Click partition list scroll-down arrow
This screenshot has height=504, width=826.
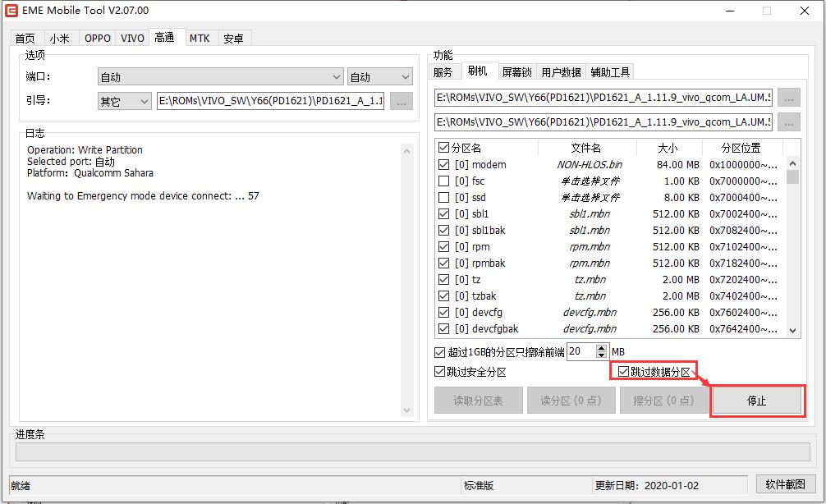pyautogui.click(x=792, y=330)
